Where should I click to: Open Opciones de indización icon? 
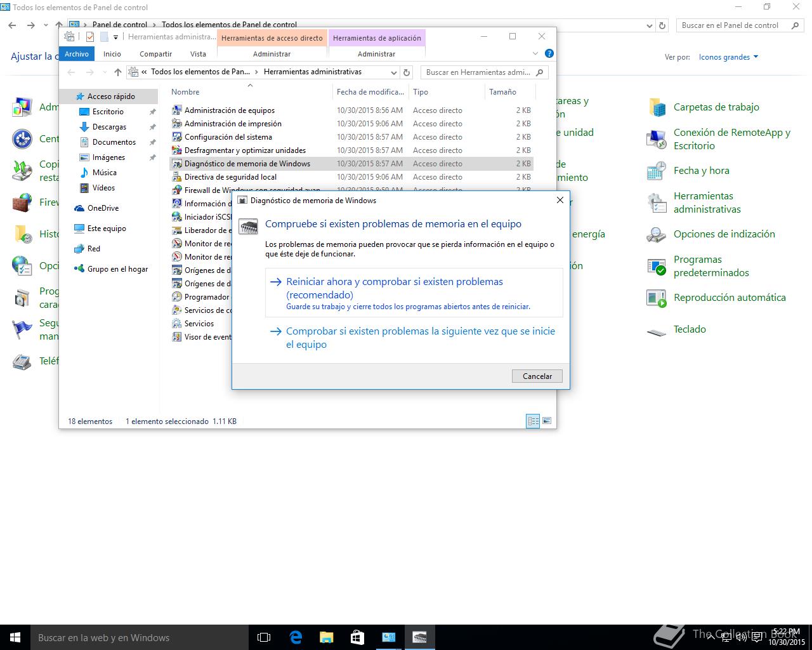pyautogui.click(x=657, y=234)
